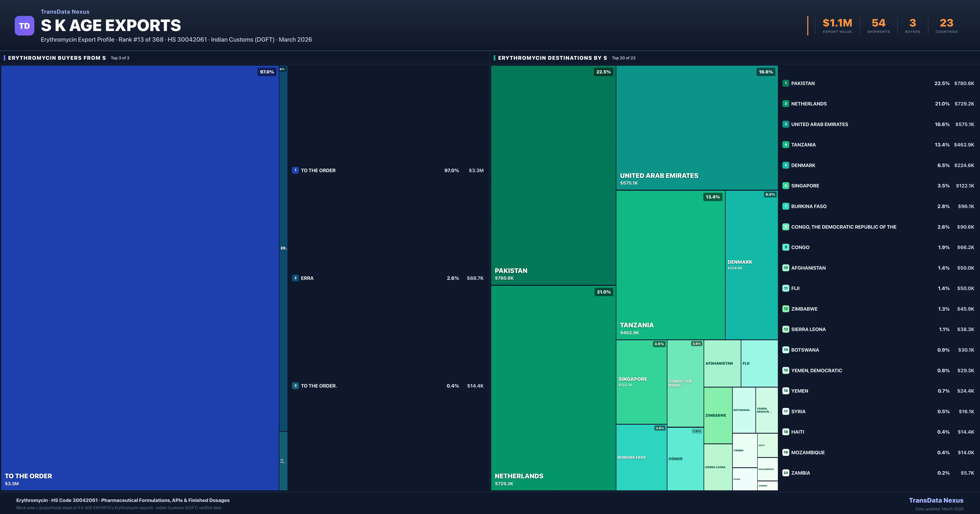Screen dimensions: 980x514
Task: Click the purple TD logo icon
Action: pyautogui.click(x=24, y=26)
